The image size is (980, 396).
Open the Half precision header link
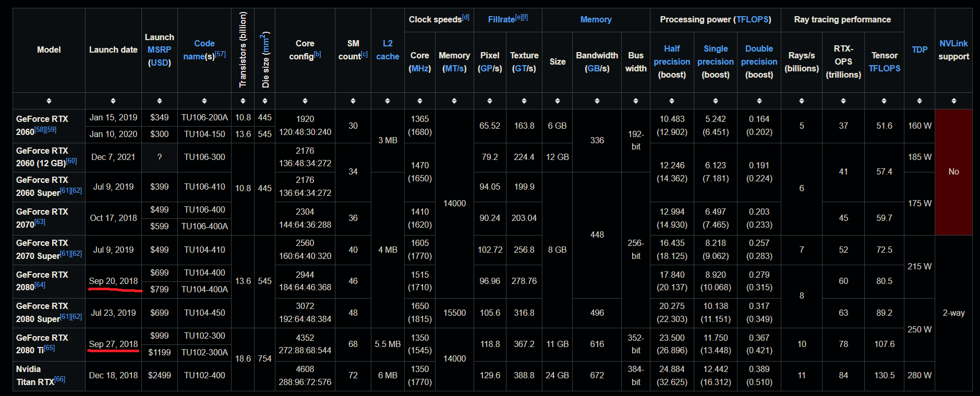672,55
